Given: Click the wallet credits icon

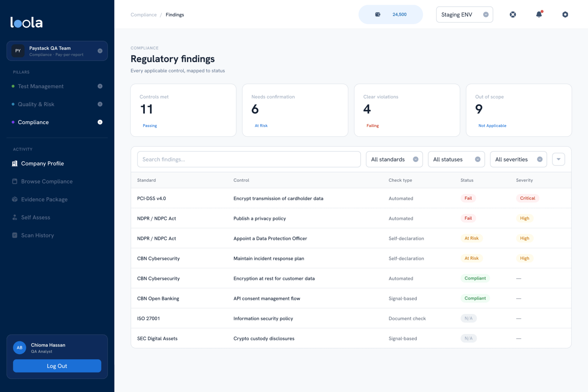Looking at the screenshot, I should 378,15.
